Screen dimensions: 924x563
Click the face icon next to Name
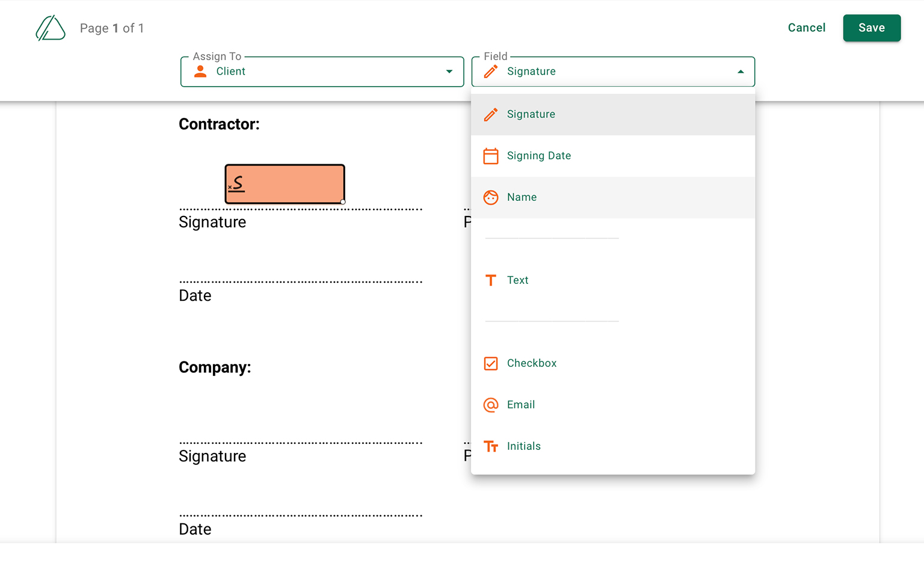coord(491,197)
